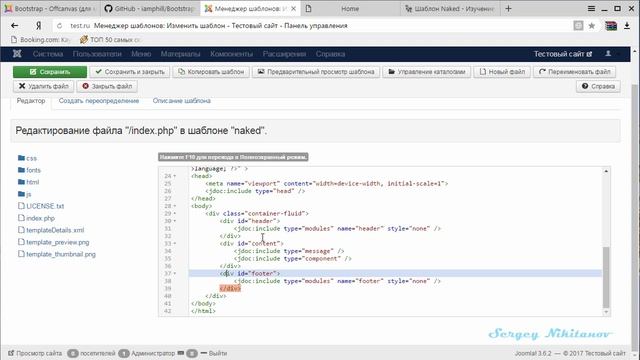Click the Joomla logo icon in the admin menu
The height and width of the screenshot is (360, 640).
click(17, 53)
